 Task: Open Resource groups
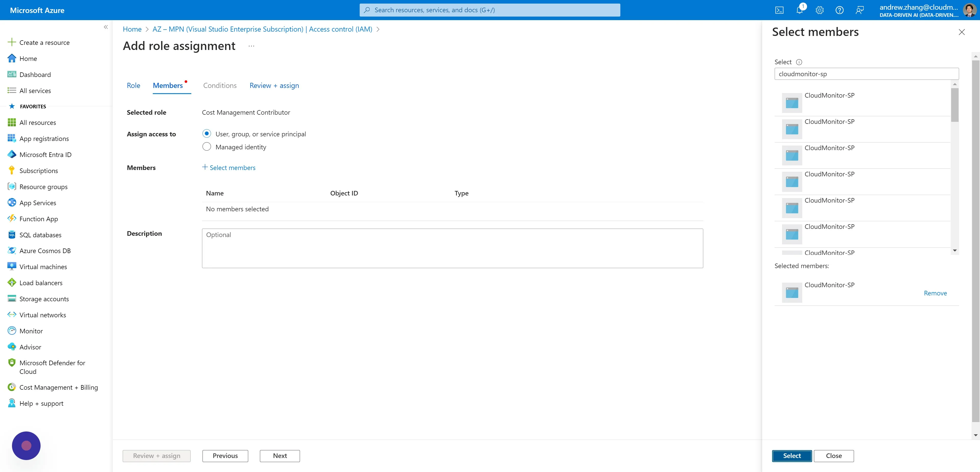(43, 187)
